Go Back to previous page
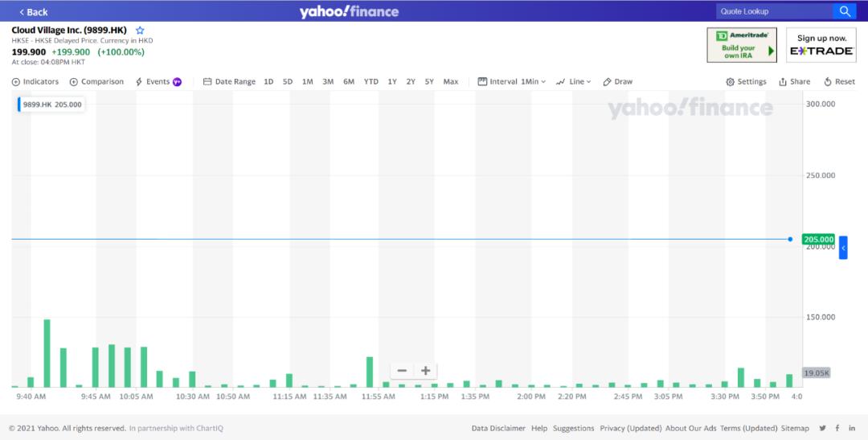The width and height of the screenshot is (868, 440). [33, 12]
